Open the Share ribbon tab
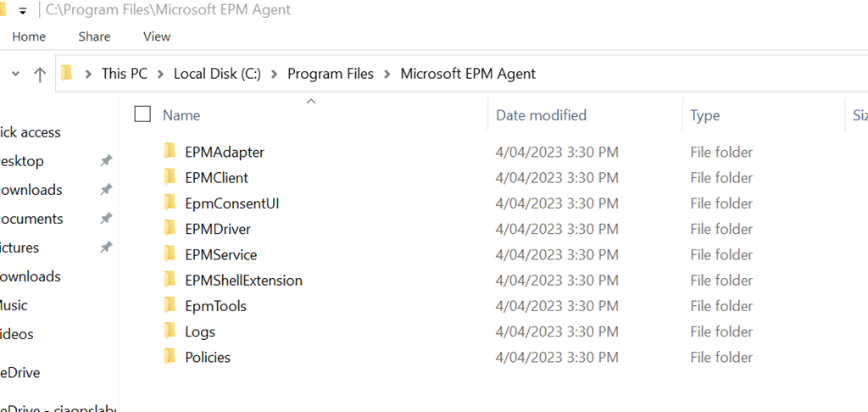This screenshot has height=412, width=868. click(94, 36)
